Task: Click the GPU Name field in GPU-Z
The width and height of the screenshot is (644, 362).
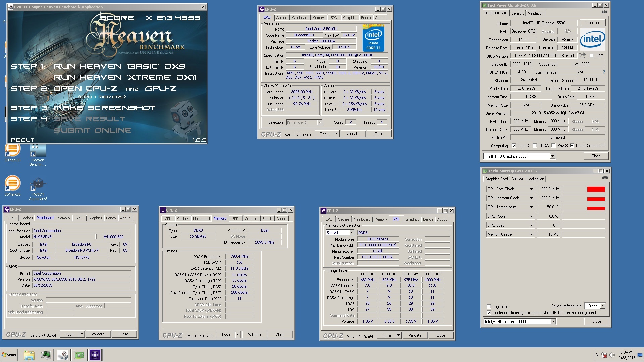Action: (x=544, y=23)
